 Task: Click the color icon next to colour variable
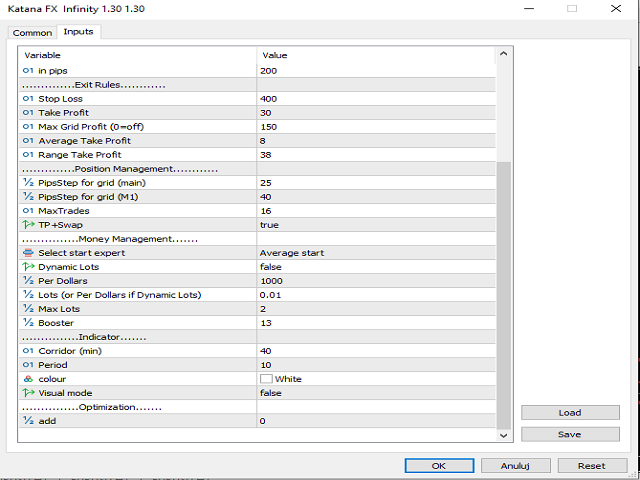tap(28, 379)
